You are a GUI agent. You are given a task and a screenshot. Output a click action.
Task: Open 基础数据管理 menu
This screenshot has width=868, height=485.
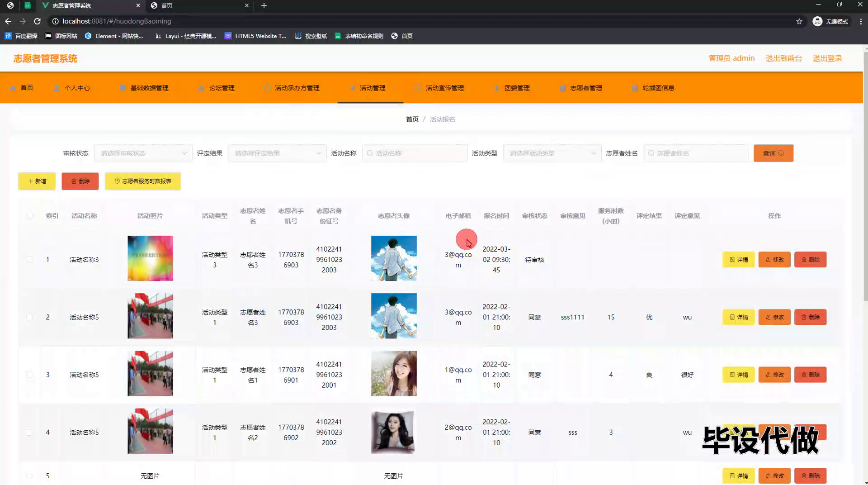tap(144, 88)
